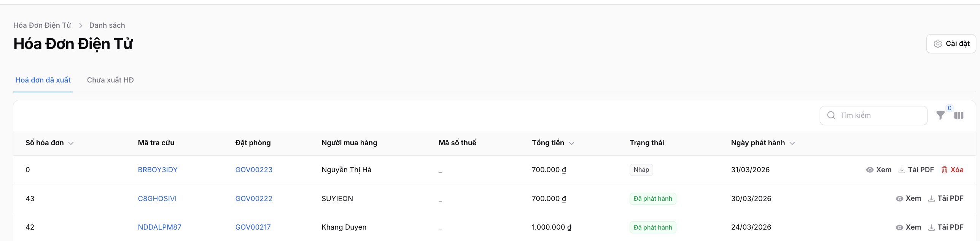Click the filter funnel icon
980x241 pixels.
pos(940,115)
